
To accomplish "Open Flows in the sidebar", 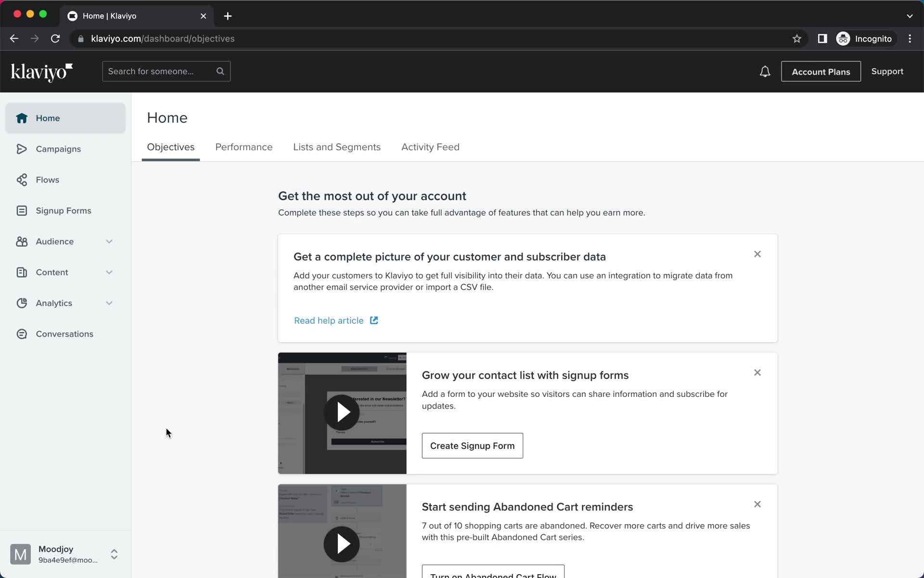I will coord(65,180).
